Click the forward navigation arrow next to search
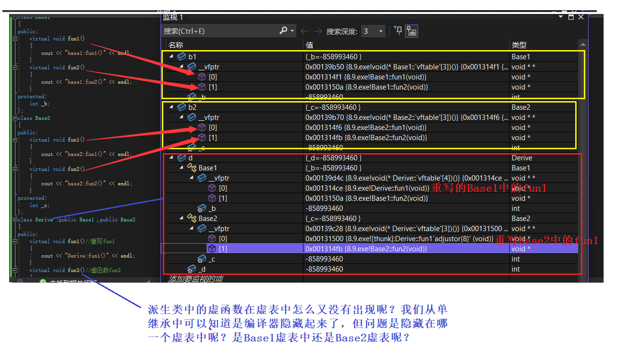619x364 pixels. [x=318, y=31]
